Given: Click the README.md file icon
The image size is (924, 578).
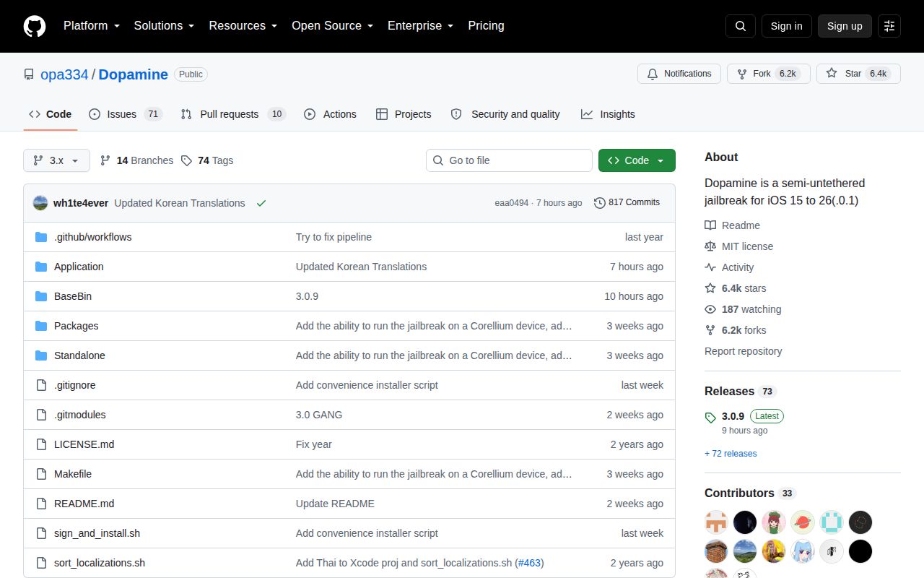Looking at the screenshot, I should [x=41, y=504].
